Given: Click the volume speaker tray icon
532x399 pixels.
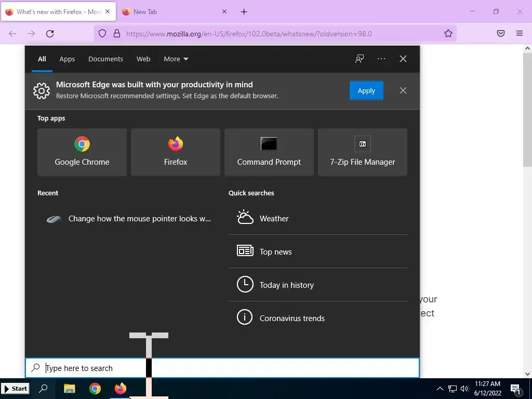Looking at the screenshot, I should [464, 389].
